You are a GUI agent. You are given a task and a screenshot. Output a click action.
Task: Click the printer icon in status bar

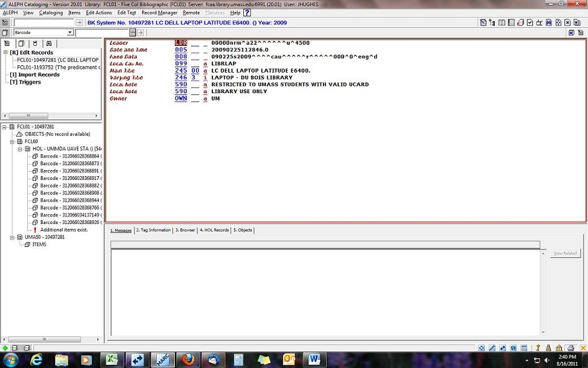click(x=570, y=348)
